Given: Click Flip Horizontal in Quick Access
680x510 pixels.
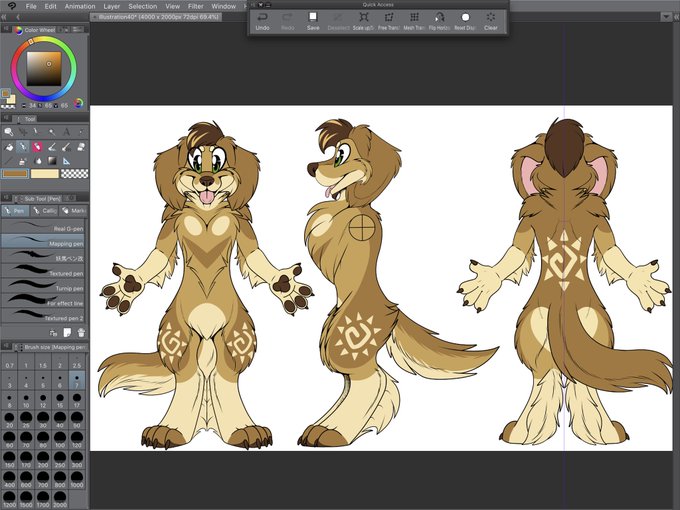Looking at the screenshot, I should 439,21.
